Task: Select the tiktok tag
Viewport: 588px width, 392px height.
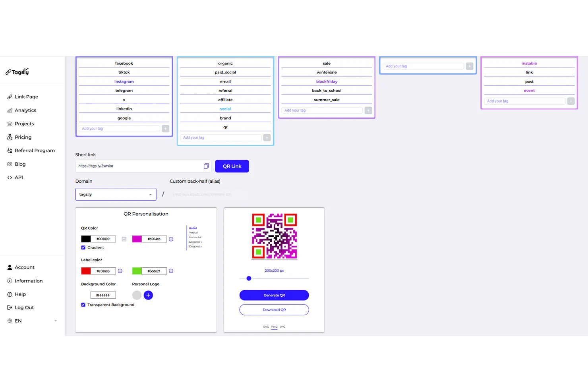Action: (x=124, y=73)
